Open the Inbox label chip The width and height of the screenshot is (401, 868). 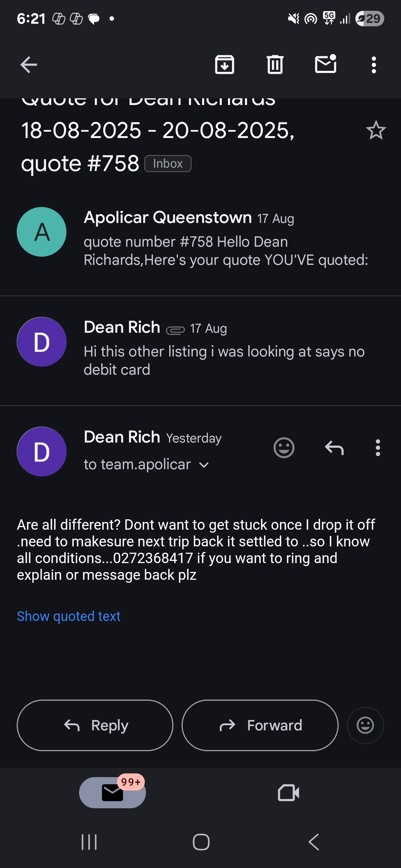[x=168, y=164]
